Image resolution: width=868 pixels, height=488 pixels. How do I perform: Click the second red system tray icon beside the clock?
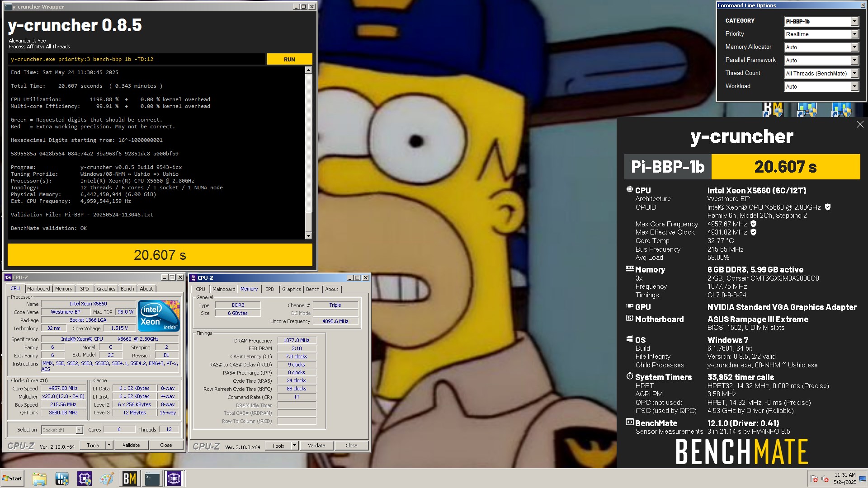[x=825, y=479]
